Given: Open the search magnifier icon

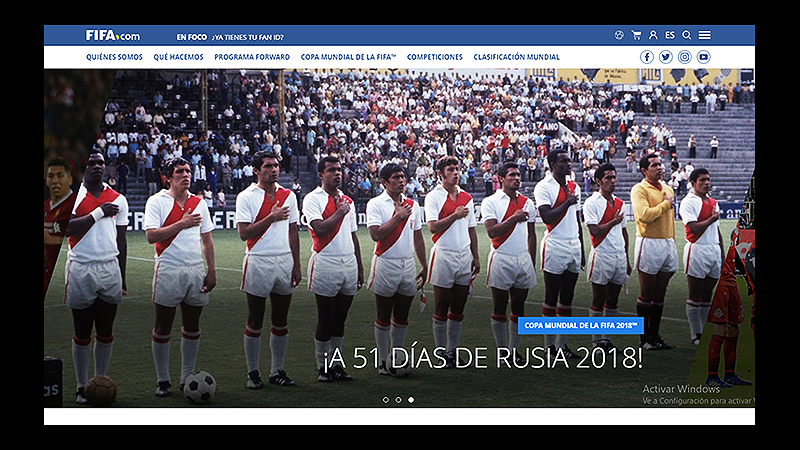Looking at the screenshot, I should click(687, 35).
